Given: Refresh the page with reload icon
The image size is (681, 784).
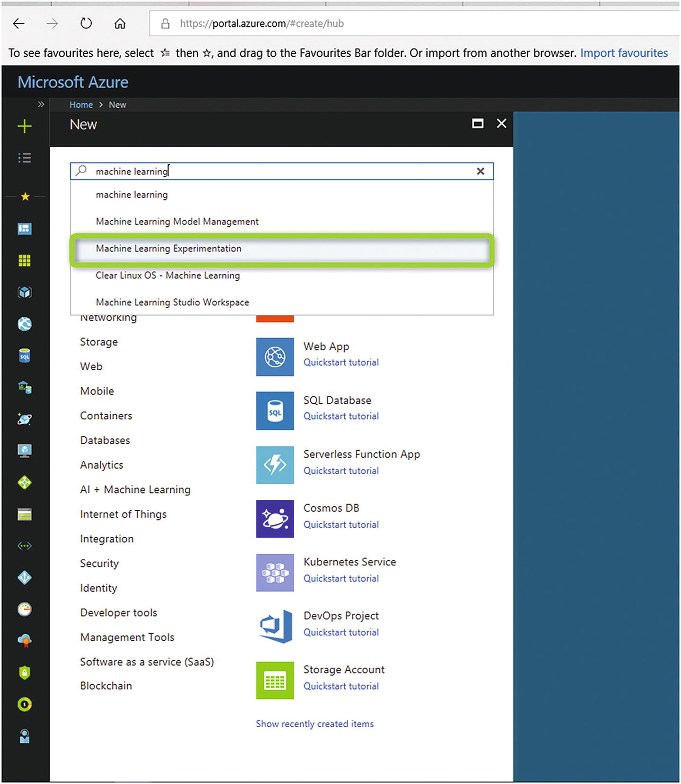Looking at the screenshot, I should 86,23.
